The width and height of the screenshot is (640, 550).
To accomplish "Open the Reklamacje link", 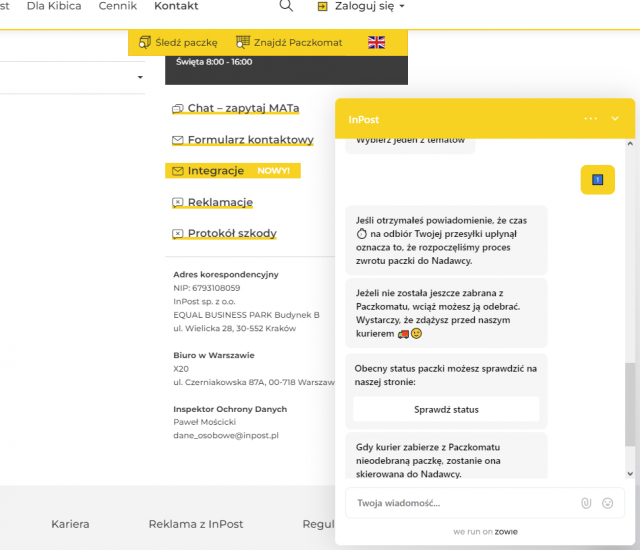I will (220, 202).
